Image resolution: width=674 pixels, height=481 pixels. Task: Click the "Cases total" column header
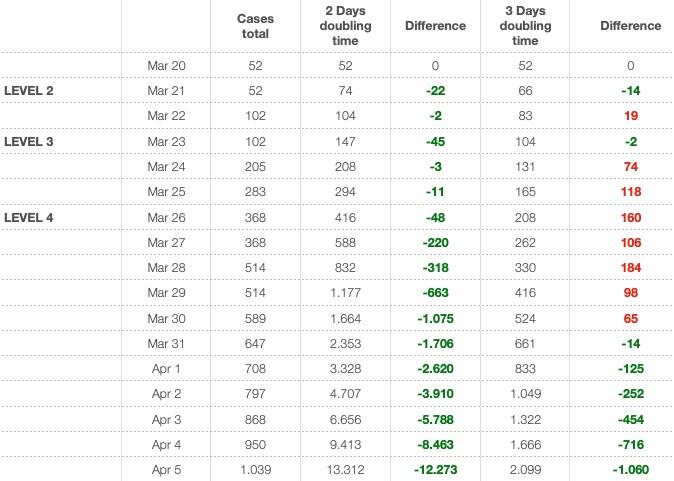click(x=256, y=25)
